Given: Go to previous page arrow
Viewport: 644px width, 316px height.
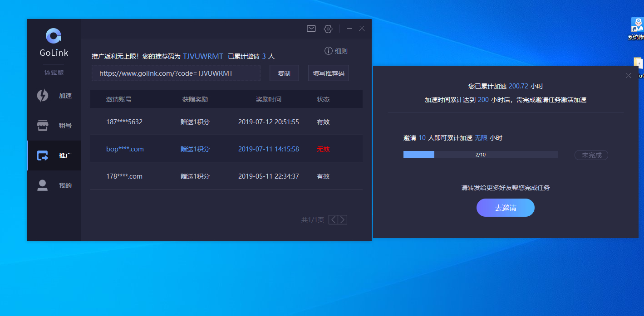Looking at the screenshot, I should [333, 220].
